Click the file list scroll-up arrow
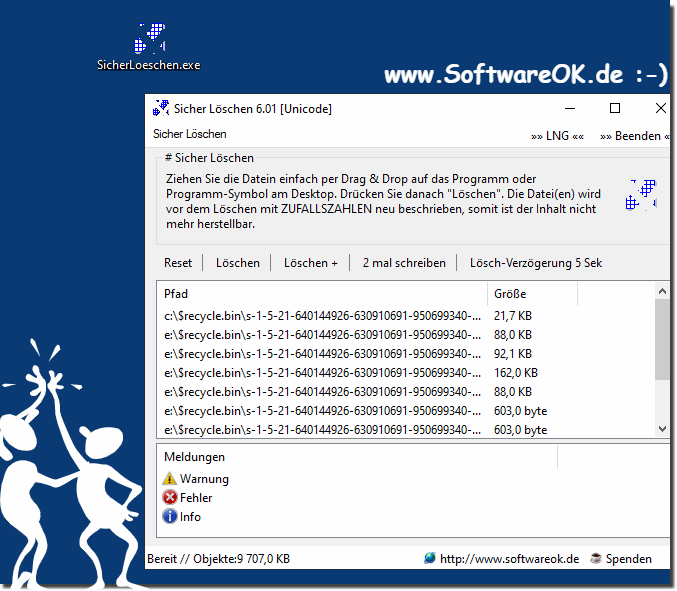Screen dimensions: 677x591 [x=662, y=291]
